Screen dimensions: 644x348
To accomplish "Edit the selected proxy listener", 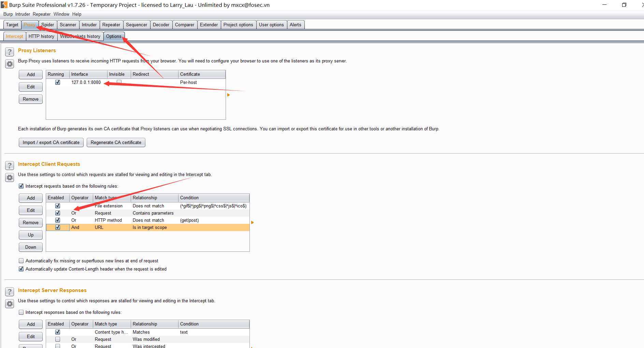I will [31, 87].
